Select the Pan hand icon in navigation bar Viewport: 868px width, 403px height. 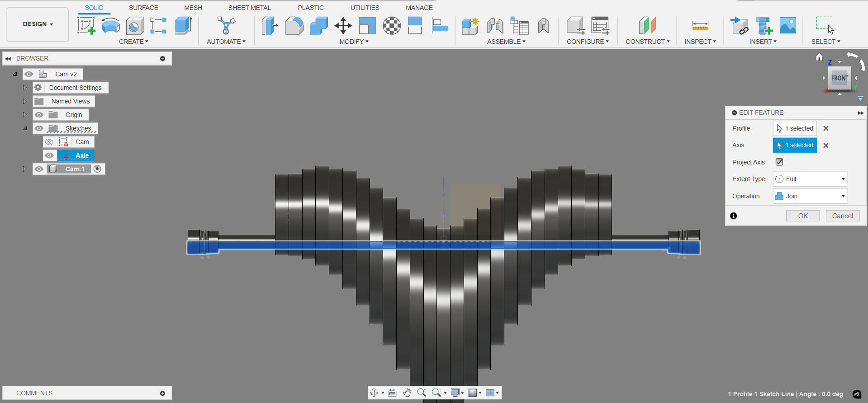click(x=407, y=393)
